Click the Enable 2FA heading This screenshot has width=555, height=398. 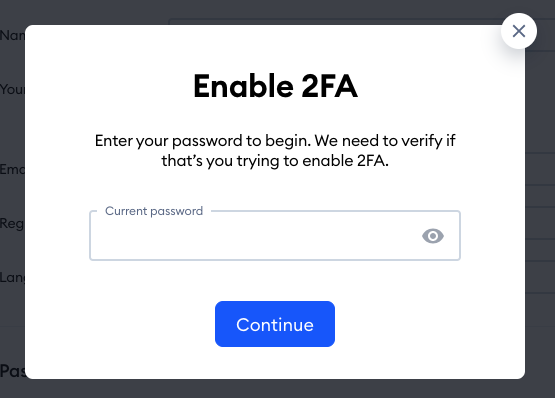click(275, 86)
